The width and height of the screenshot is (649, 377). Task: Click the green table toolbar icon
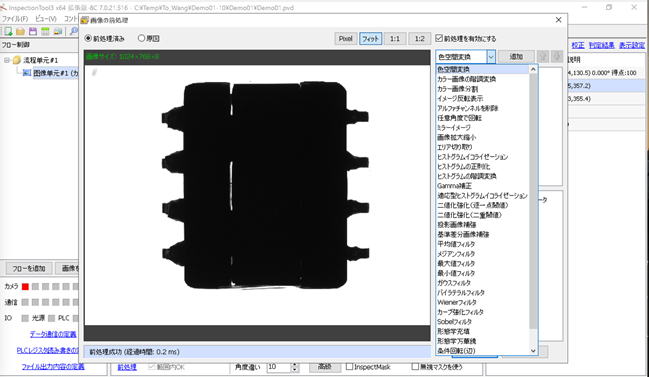[x=45, y=31]
